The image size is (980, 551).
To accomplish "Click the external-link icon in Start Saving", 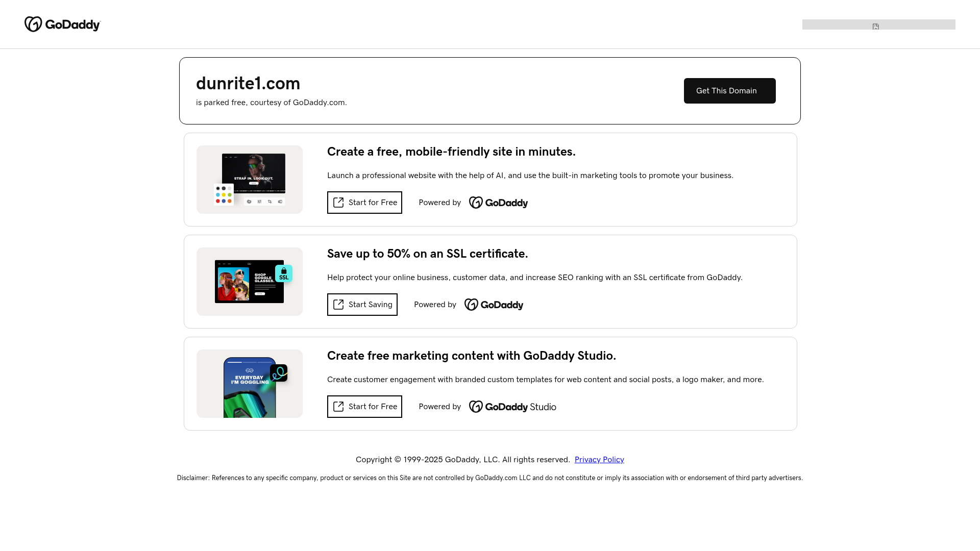I will click(x=338, y=305).
